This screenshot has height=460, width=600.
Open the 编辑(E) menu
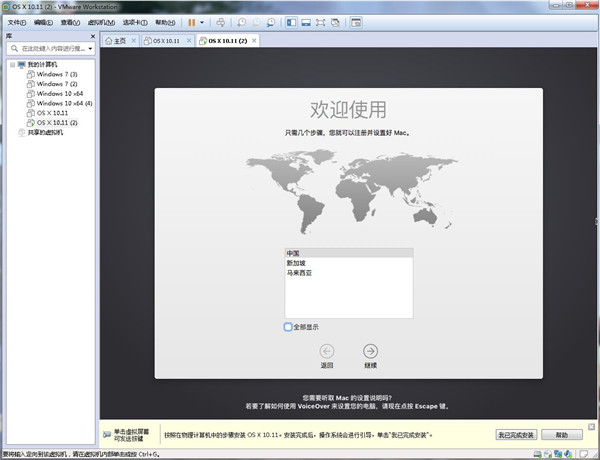click(43, 23)
